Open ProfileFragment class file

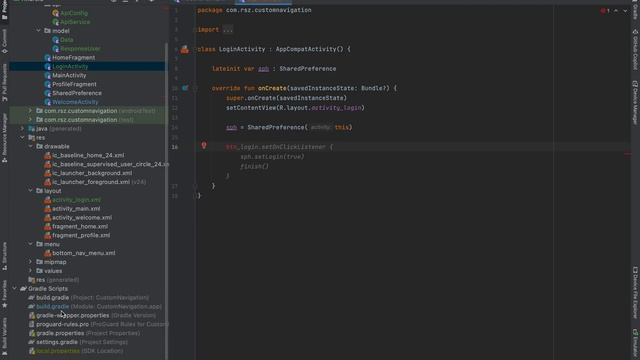pos(74,84)
